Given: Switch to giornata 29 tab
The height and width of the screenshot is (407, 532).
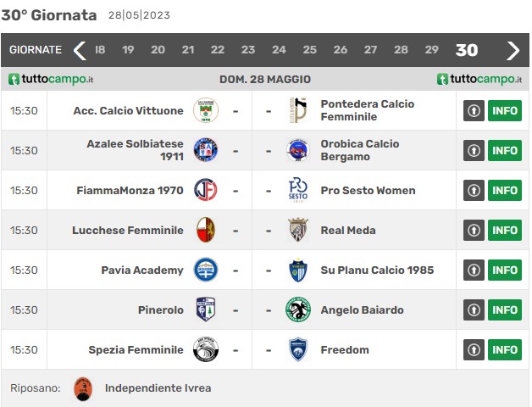Looking at the screenshot, I should pyautogui.click(x=431, y=50).
